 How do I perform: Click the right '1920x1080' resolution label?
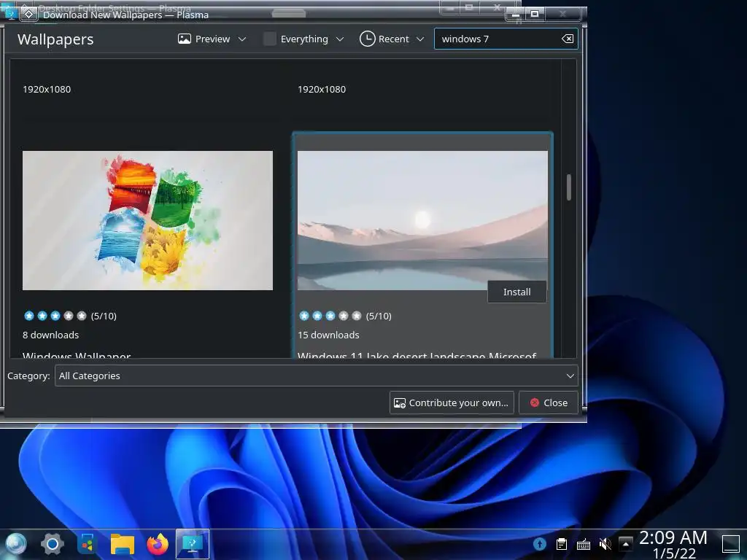(x=322, y=89)
